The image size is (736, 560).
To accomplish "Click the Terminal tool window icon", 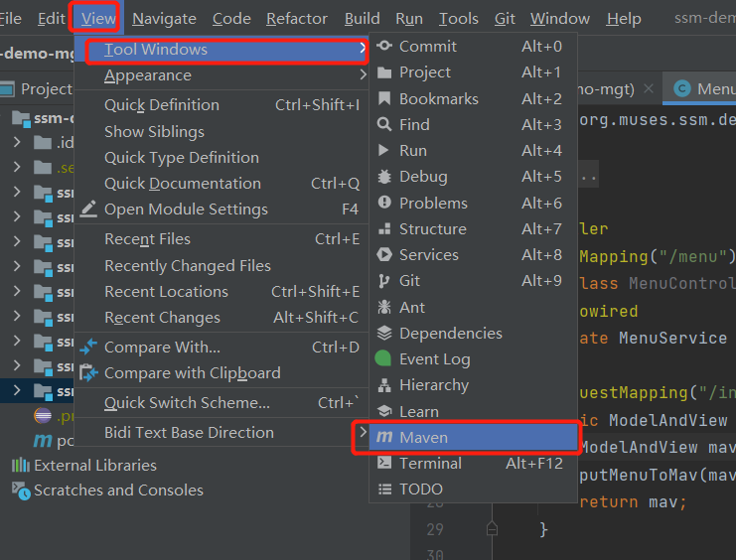I will (x=384, y=464).
